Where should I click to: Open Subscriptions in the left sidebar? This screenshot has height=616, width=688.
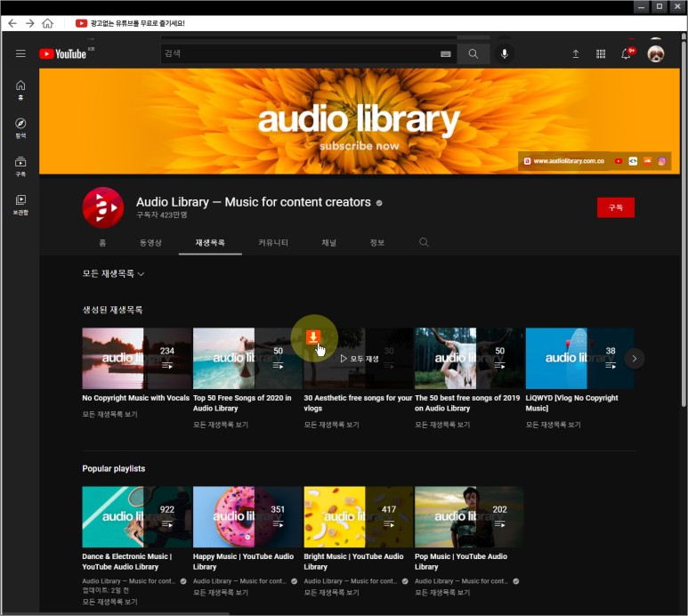click(20, 166)
